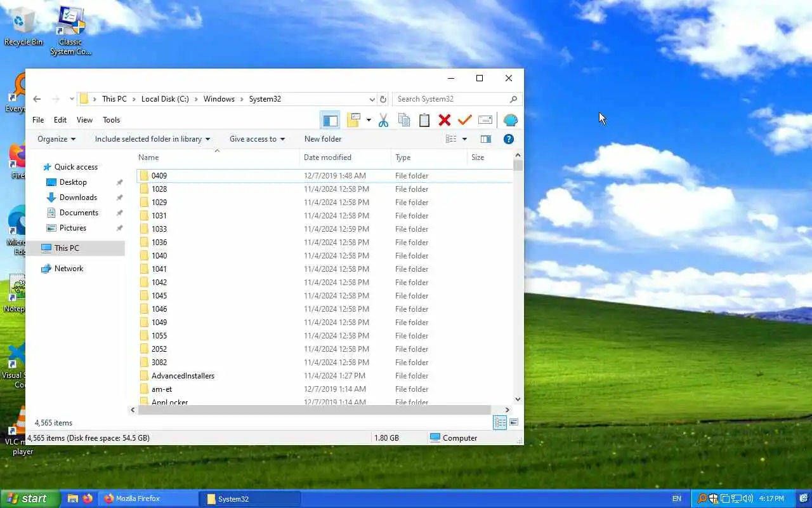Toggle the navigation pane toolbar icon

(331, 120)
